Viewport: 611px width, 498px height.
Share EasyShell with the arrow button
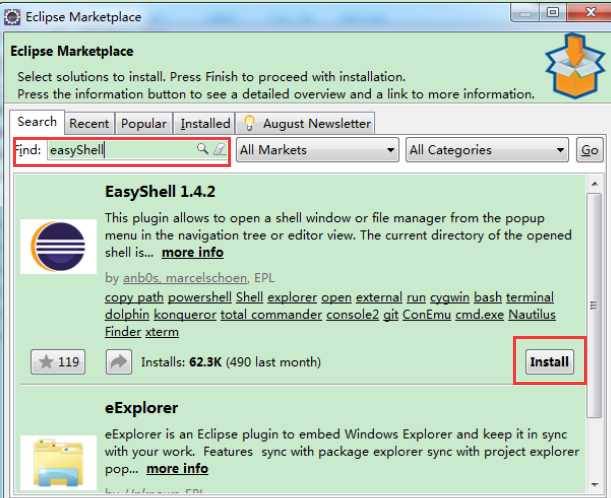click(x=119, y=362)
